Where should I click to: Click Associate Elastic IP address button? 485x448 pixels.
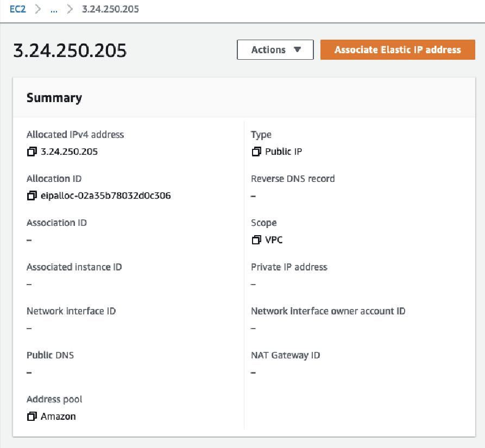pos(398,49)
